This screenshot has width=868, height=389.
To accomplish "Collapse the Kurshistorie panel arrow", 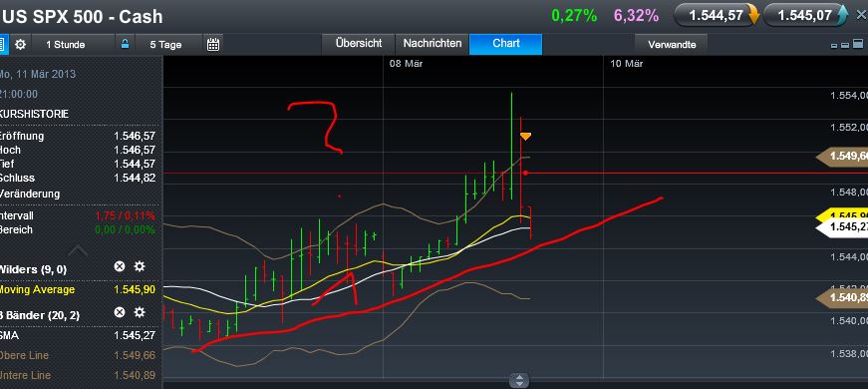I will pos(78,250).
